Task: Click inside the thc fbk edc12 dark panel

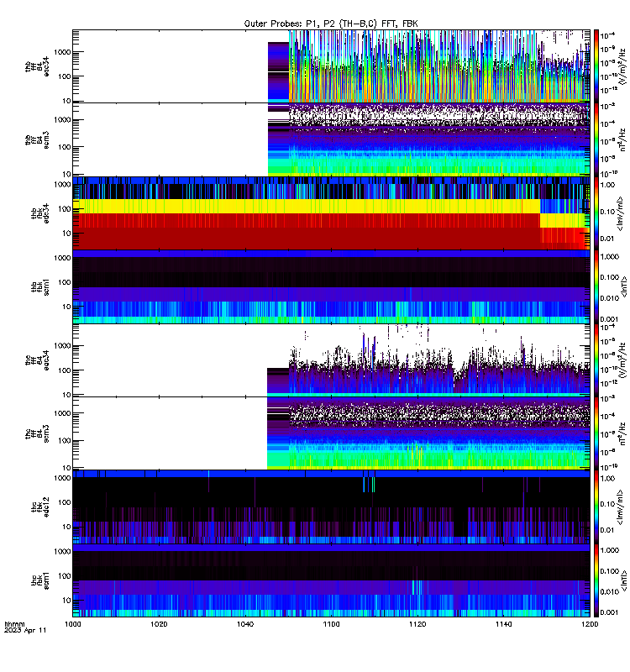Action: (331, 507)
